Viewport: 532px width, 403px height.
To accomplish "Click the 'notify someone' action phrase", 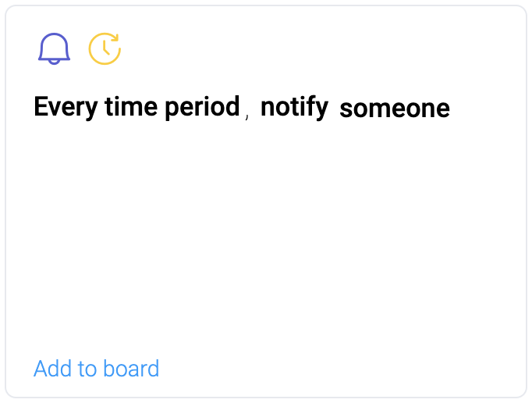I will [x=355, y=108].
